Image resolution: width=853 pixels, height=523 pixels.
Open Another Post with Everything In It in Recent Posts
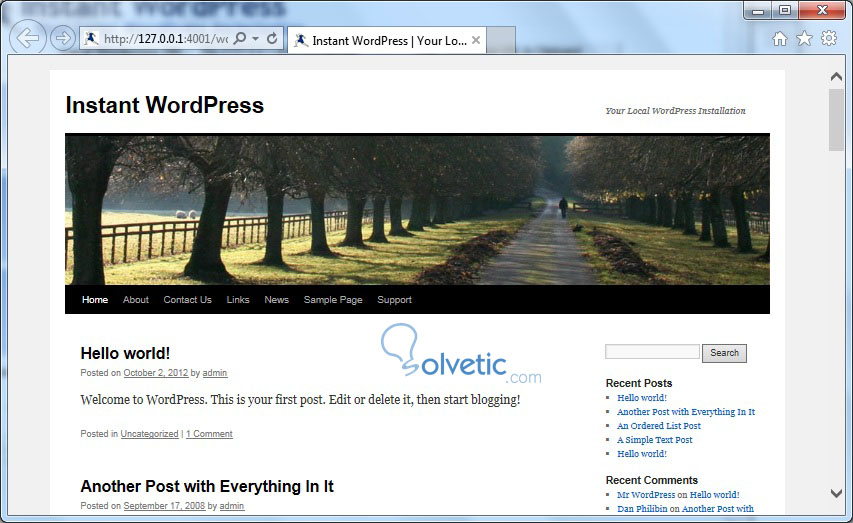pos(686,412)
